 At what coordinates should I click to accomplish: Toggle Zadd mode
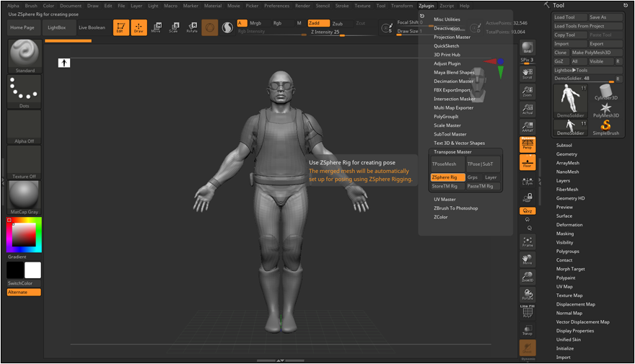pyautogui.click(x=318, y=24)
